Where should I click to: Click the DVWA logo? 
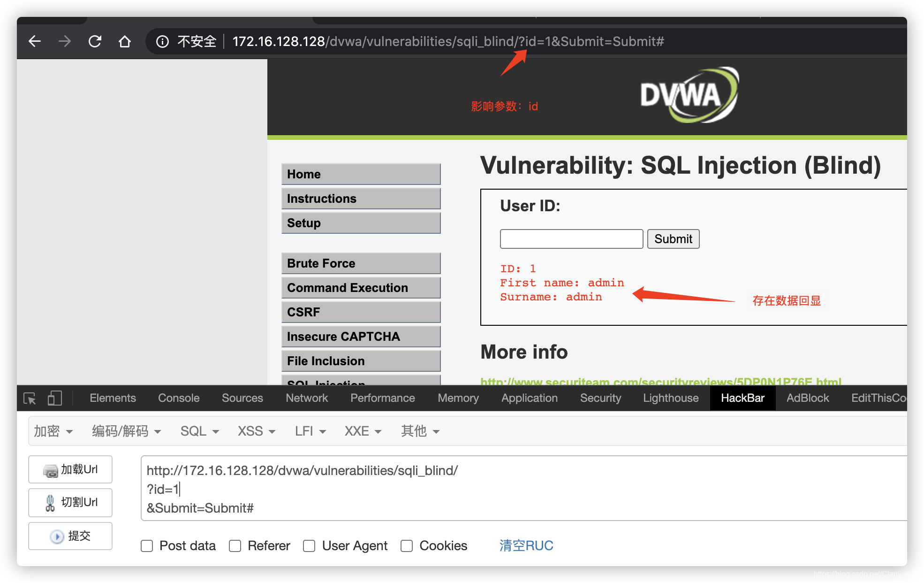(x=689, y=95)
